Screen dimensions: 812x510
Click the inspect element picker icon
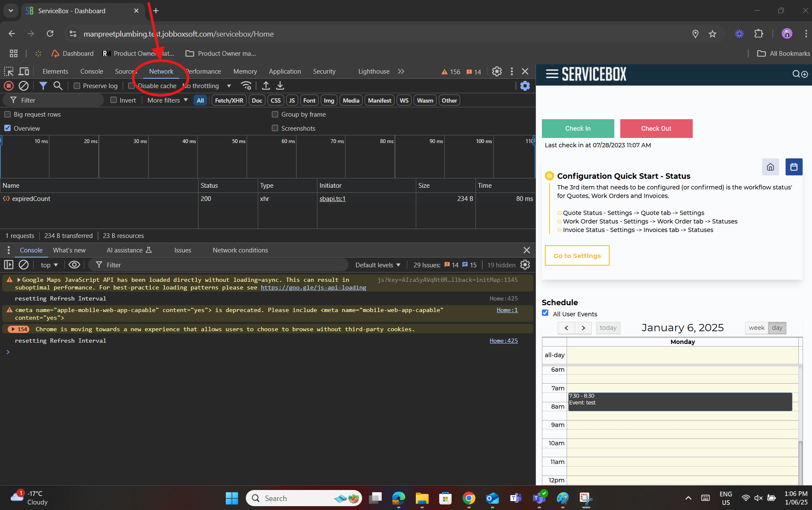click(x=9, y=72)
